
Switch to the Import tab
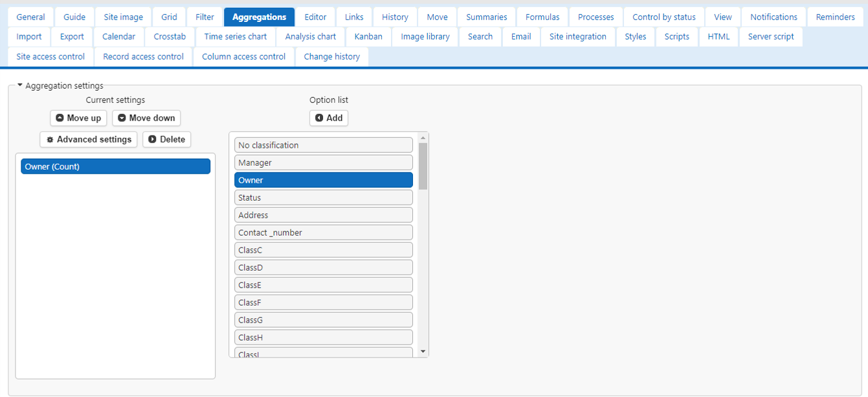click(x=29, y=36)
